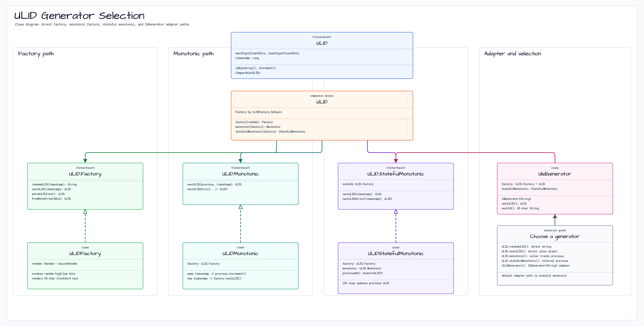Click 'parseULID(text): ULID' method
This screenshot has width=644, height=326.
pyautogui.click(x=48, y=194)
